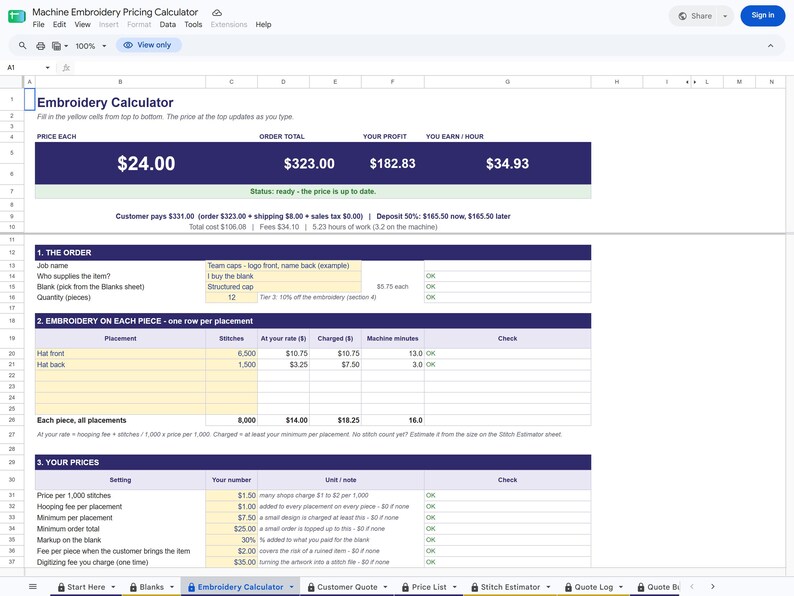The image size is (794, 596).
Task: Click the Job name cell Team caps
Action: click(283, 266)
